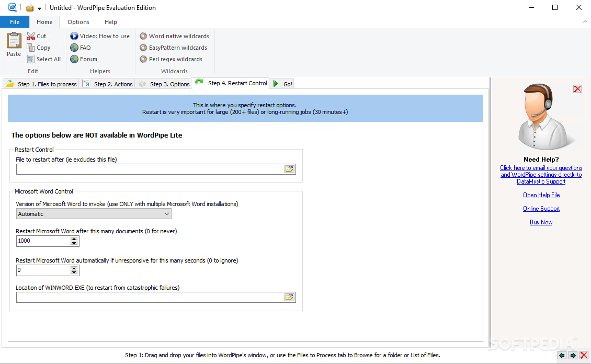The height and width of the screenshot is (364, 591).
Task: Click the Open Help File link
Action: tap(541, 195)
